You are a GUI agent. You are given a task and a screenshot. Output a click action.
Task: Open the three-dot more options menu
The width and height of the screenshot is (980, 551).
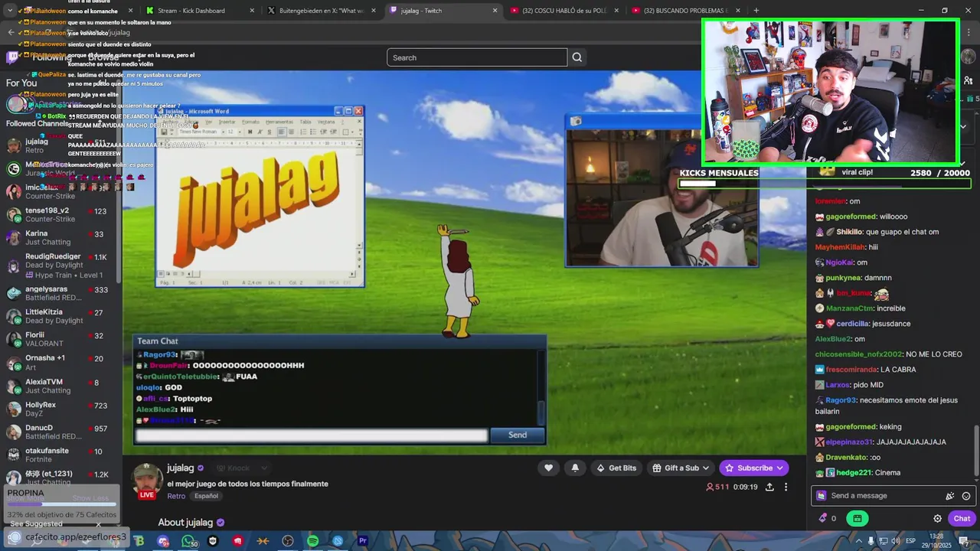(x=786, y=487)
